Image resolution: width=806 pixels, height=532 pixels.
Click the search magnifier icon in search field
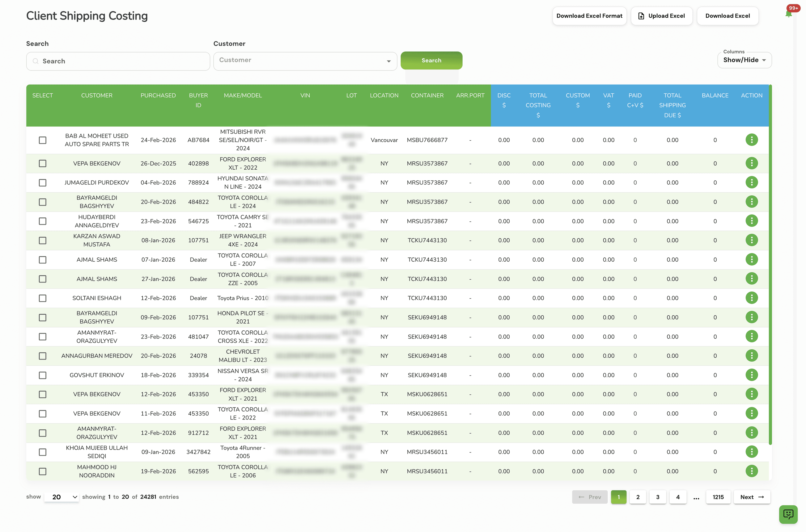coord(35,61)
